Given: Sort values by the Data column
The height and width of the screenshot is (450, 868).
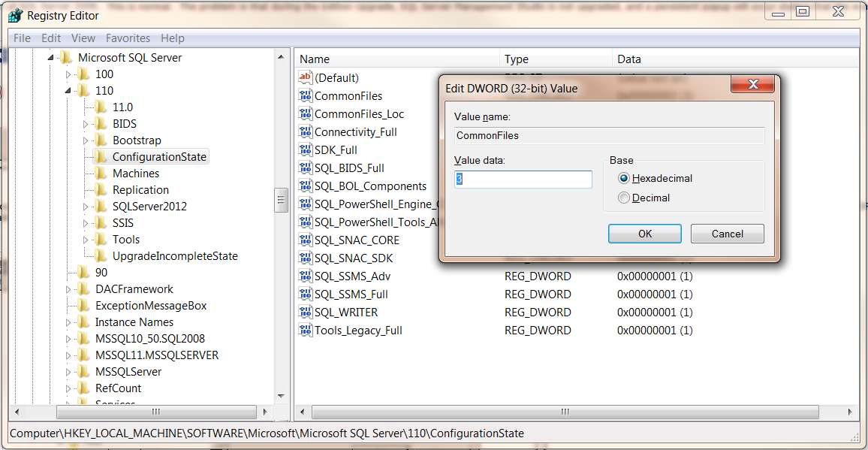Looking at the screenshot, I should tap(737, 59).
